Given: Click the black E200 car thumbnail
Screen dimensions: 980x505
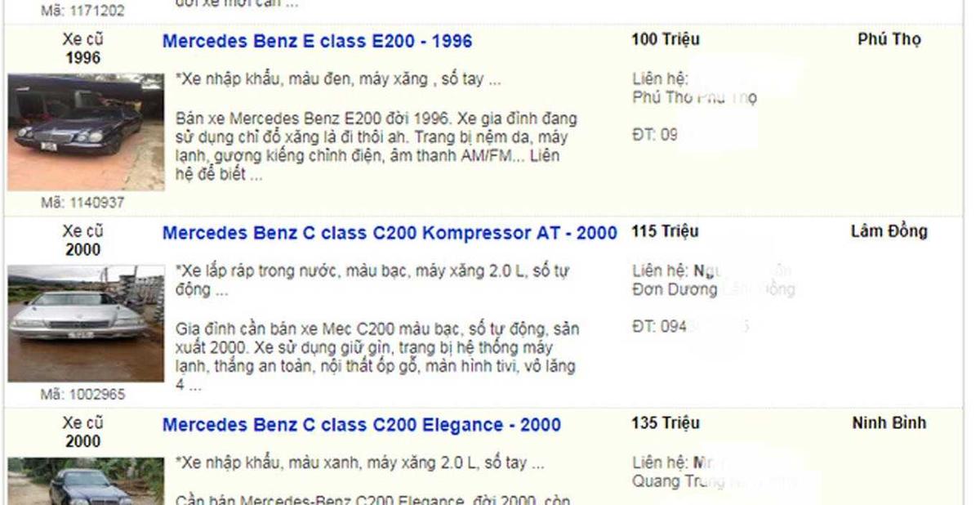Looking at the screenshot, I should click(86, 132).
